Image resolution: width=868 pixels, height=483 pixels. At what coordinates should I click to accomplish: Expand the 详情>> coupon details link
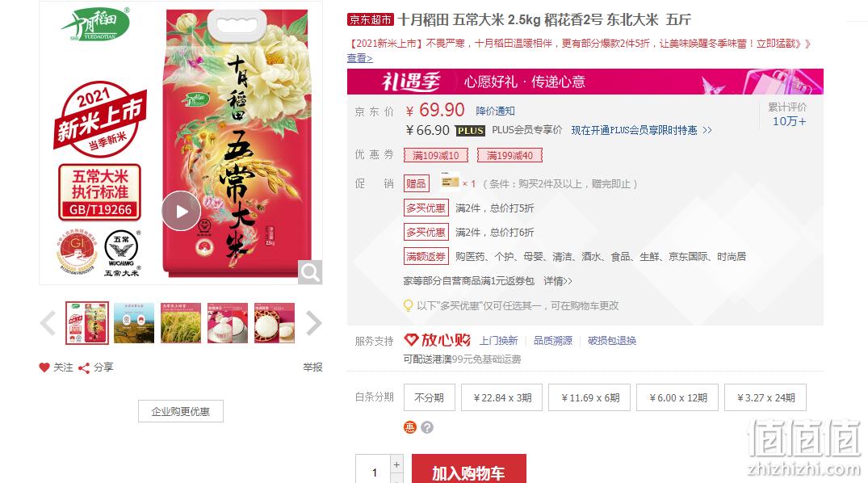(557, 281)
